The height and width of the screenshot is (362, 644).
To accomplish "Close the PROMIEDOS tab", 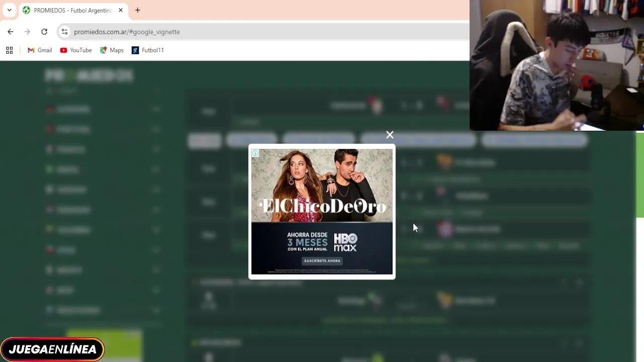I will point(121,10).
